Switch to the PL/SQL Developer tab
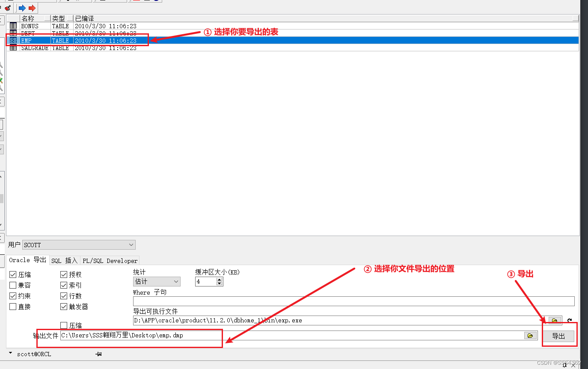Viewport: 588px width, 369px height. pyautogui.click(x=110, y=260)
